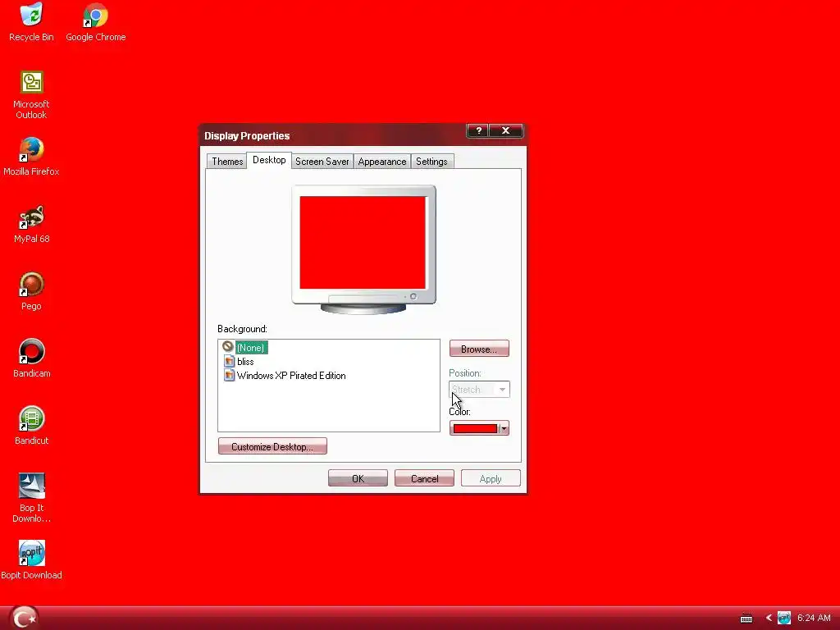The width and height of the screenshot is (840, 630).
Task: Confirm with the OK button
Action: pos(358,478)
